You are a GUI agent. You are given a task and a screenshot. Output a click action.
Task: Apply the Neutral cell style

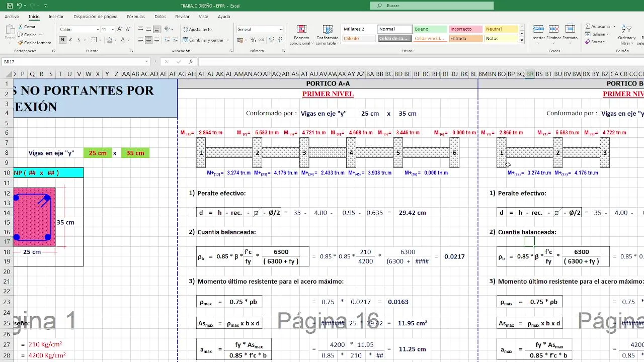pos(501,29)
